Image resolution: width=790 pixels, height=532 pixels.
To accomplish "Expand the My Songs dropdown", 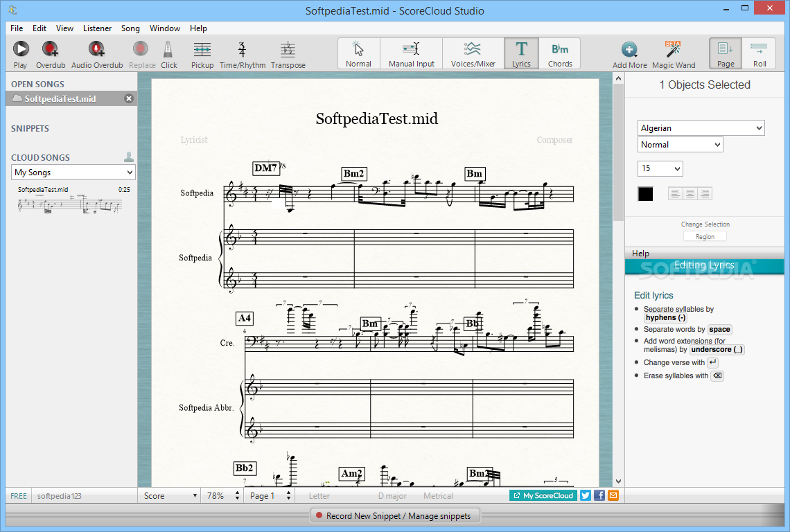I will (x=73, y=172).
